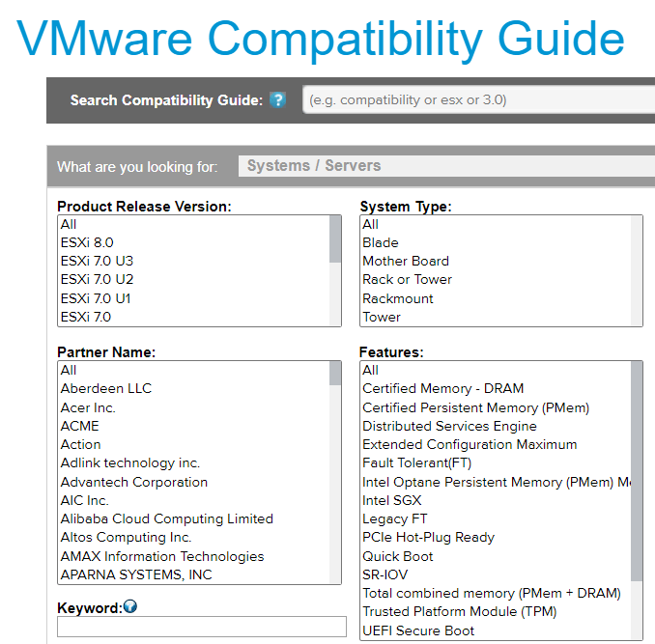Select ACME partner

pos(193,426)
